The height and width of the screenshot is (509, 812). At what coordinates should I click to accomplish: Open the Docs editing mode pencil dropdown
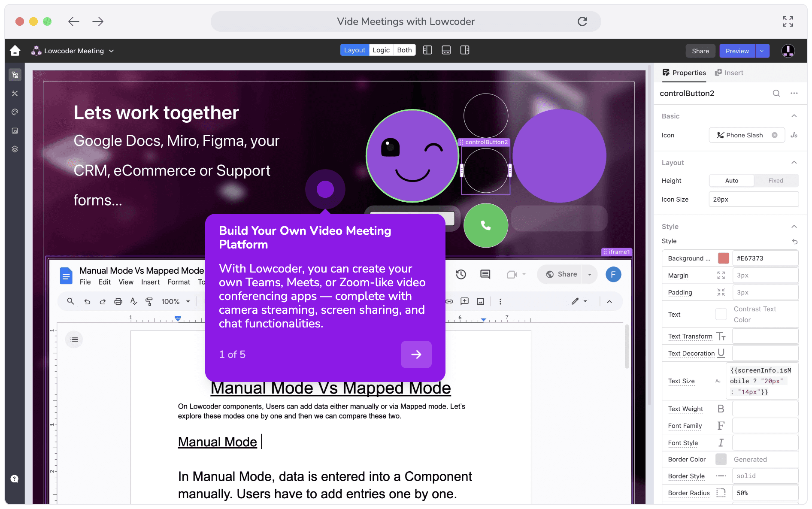pos(579,302)
